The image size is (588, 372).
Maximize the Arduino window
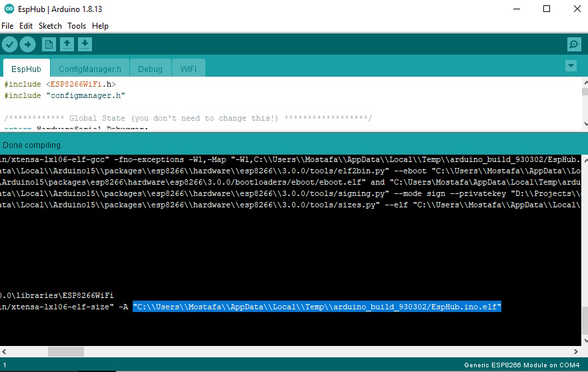pos(547,9)
